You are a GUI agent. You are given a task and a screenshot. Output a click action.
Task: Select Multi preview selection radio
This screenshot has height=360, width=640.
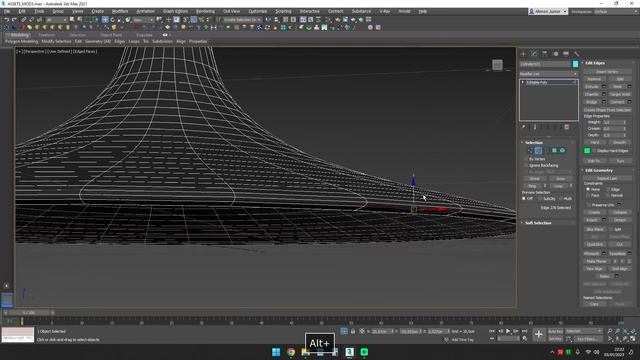(x=560, y=199)
